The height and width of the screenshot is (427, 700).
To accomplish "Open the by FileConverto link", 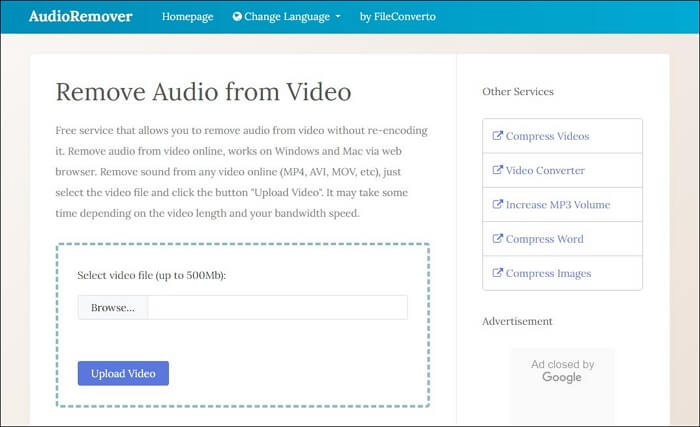I will pos(398,17).
